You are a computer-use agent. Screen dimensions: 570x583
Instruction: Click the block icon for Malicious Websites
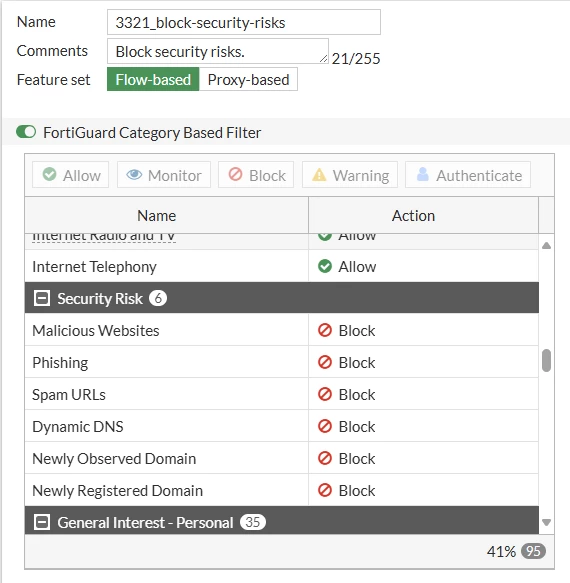click(x=325, y=330)
